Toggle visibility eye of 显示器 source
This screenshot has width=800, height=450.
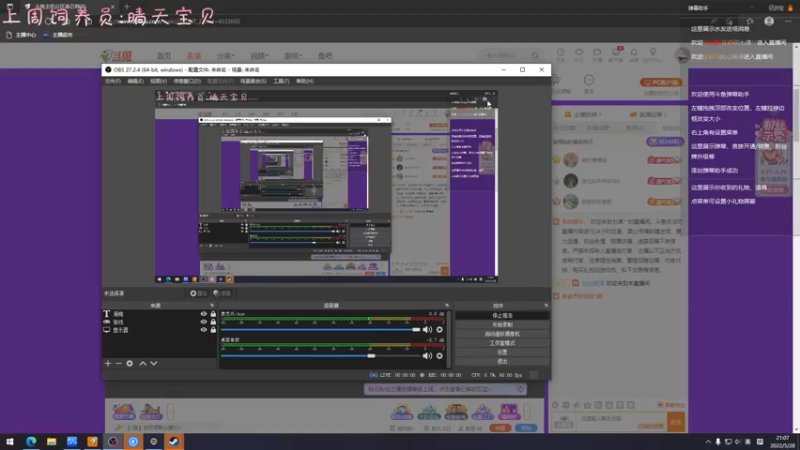[x=204, y=330]
